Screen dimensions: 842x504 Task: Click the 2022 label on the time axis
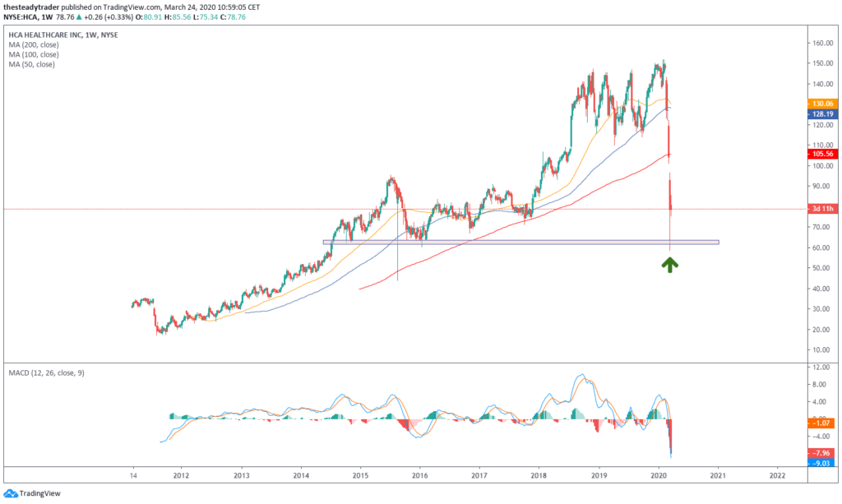pyautogui.click(x=777, y=475)
